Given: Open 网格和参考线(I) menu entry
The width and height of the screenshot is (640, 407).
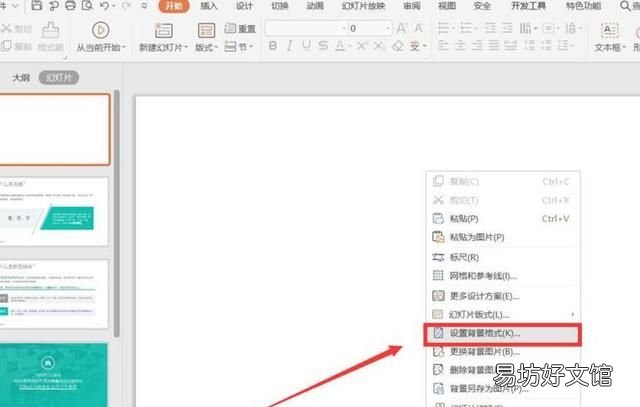Looking at the screenshot, I should pyautogui.click(x=502, y=276).
